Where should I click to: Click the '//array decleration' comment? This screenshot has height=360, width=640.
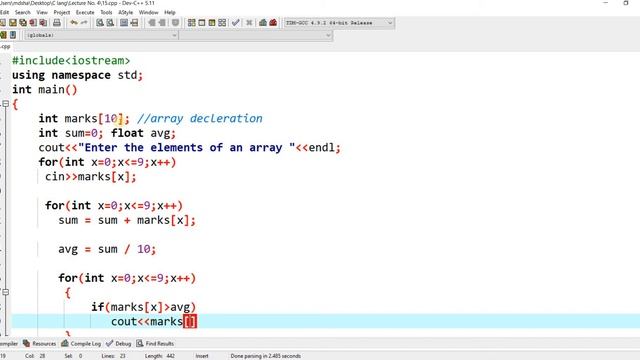(200, 118)
